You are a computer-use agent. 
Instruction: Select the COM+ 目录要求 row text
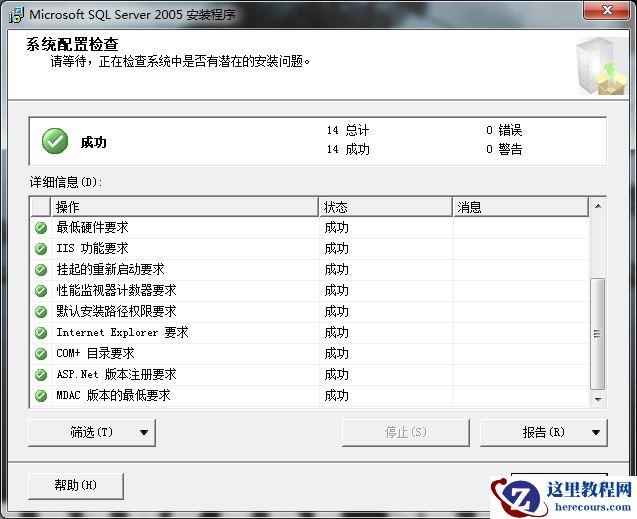coord(95,353)
